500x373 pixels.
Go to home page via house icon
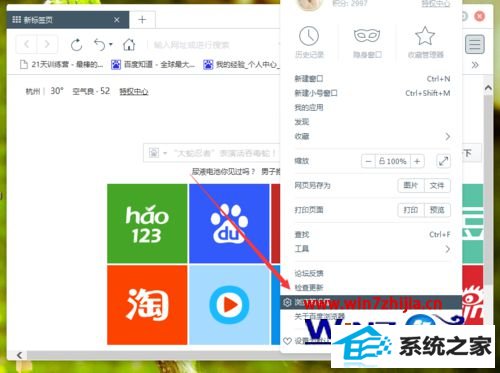129,44
